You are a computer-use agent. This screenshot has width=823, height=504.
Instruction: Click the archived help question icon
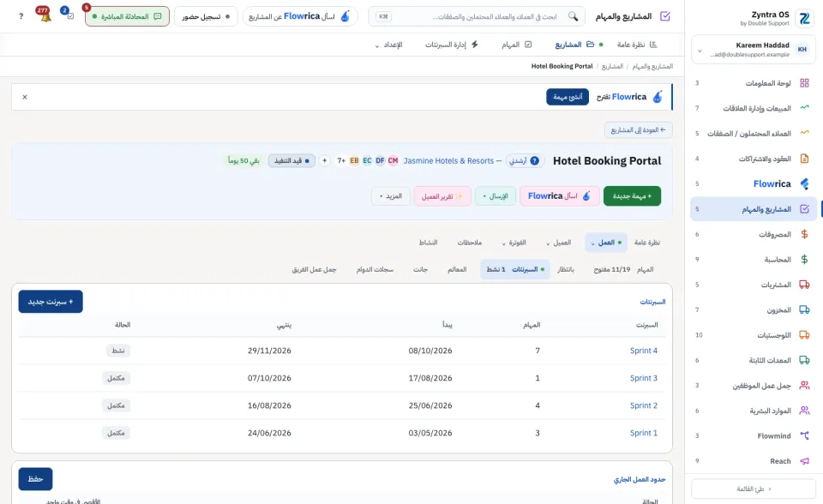pos(534,160)
